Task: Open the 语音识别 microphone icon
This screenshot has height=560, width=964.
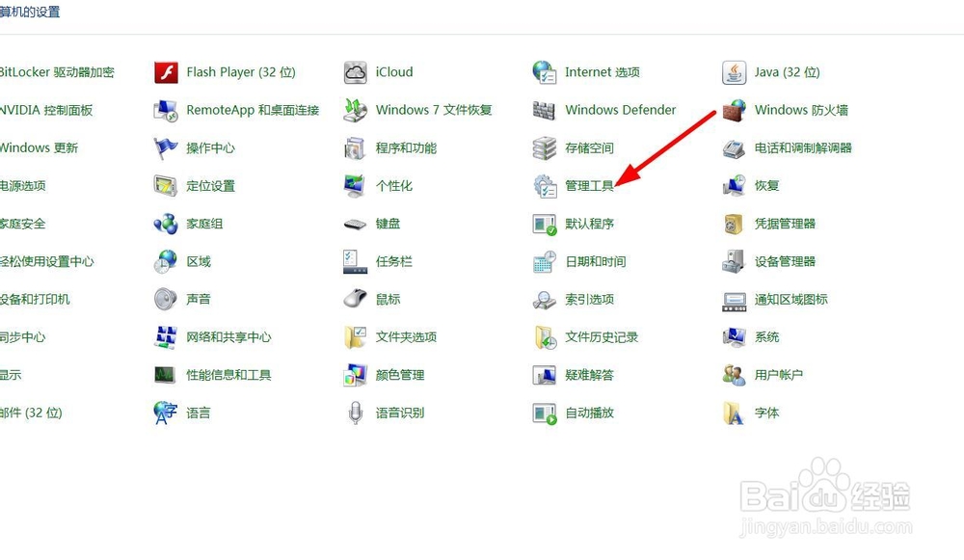Action: pyautogui.click(x=356, y=413)
